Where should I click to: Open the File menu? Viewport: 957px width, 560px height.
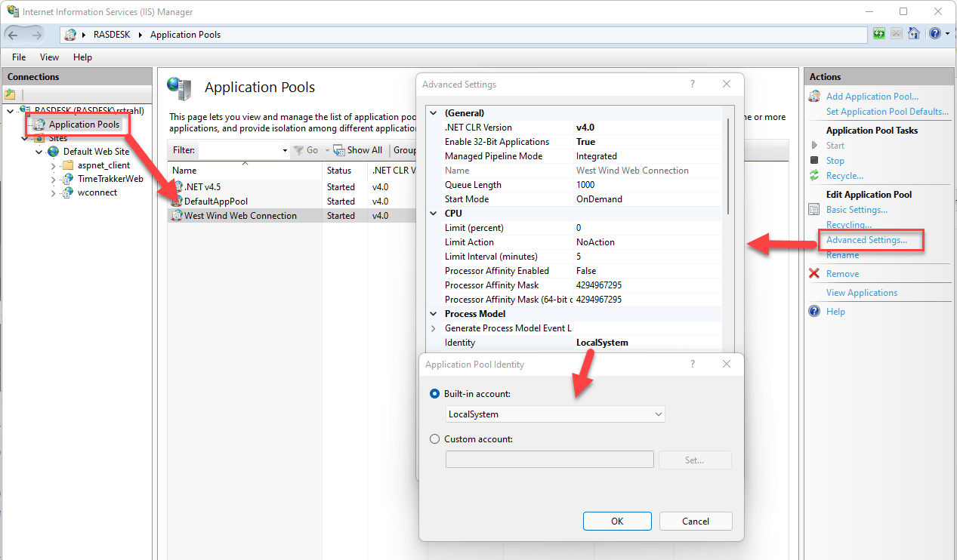pyautogui.click(x=19, y=57)
